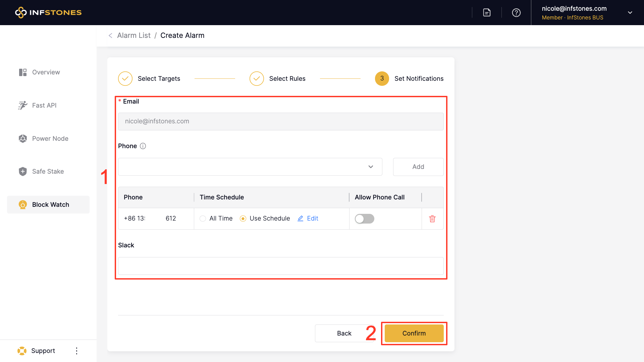Click the back arrow beside Alarm List

110,36
